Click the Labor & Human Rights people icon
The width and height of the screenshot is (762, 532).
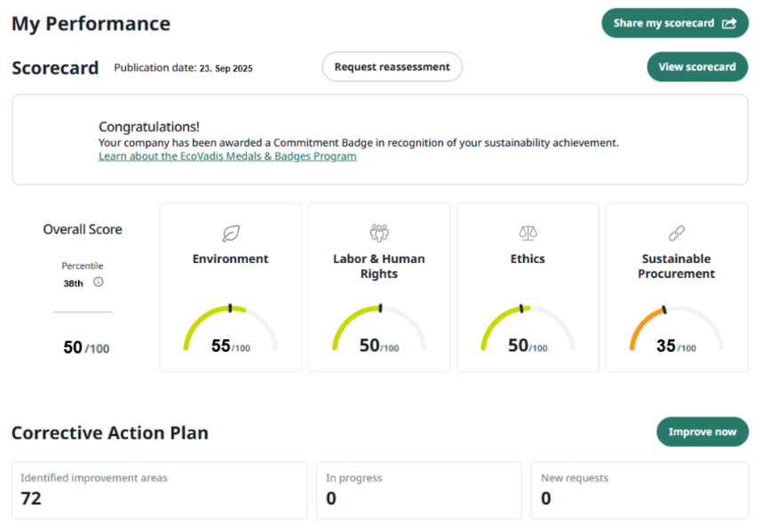click(379, 234)
